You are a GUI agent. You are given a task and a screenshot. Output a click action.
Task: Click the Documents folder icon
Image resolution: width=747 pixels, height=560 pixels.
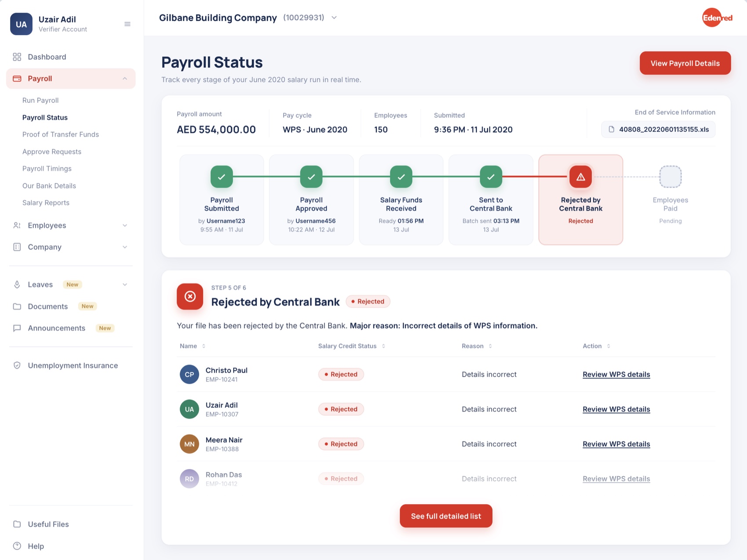17,307
